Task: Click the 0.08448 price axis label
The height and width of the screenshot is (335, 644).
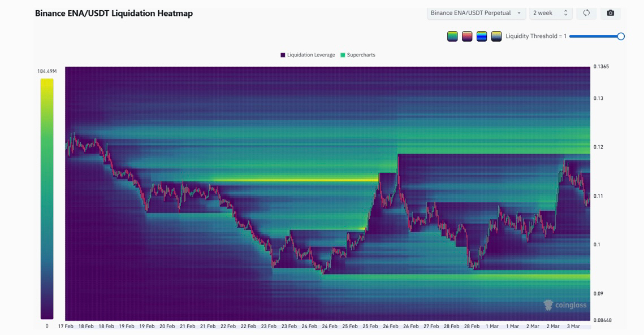Action: tap(602, 320)
